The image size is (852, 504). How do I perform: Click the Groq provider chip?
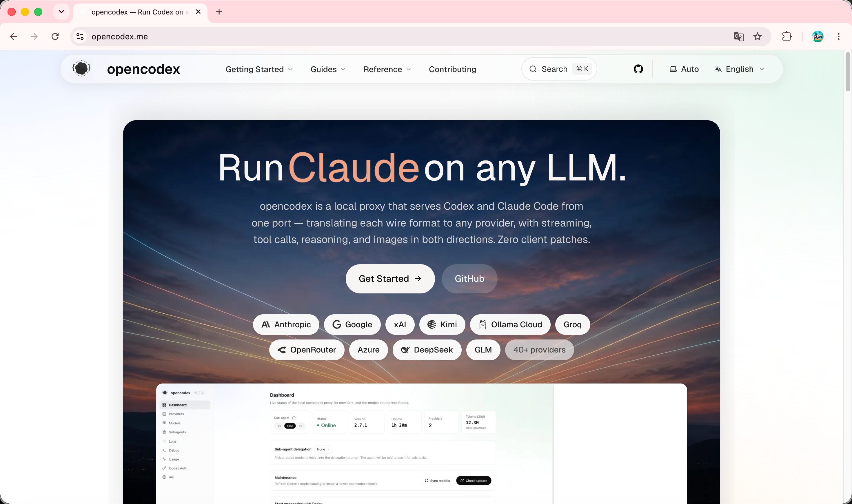click(x=572, y=325)
